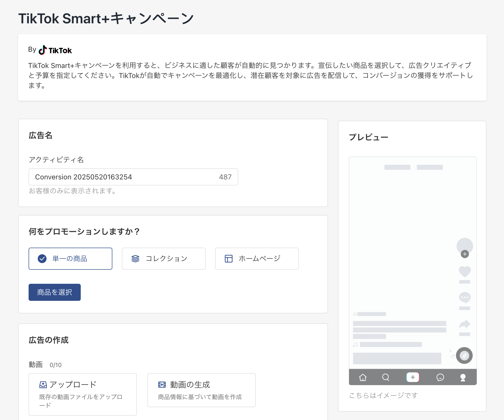Click the search magnifier icon in preview navbar

(x=386, y=377)
